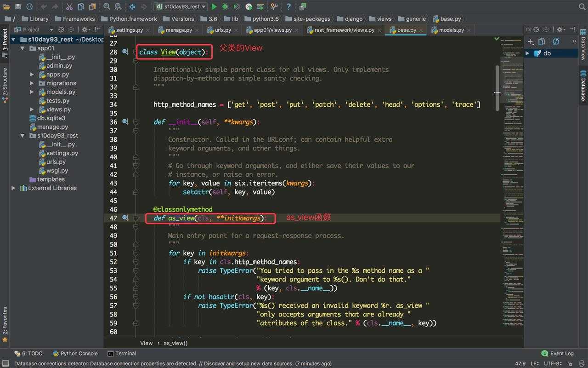588x368 pixels.
Task: Click the site-packages breadcrumb folder
Action: pos(308,19)
